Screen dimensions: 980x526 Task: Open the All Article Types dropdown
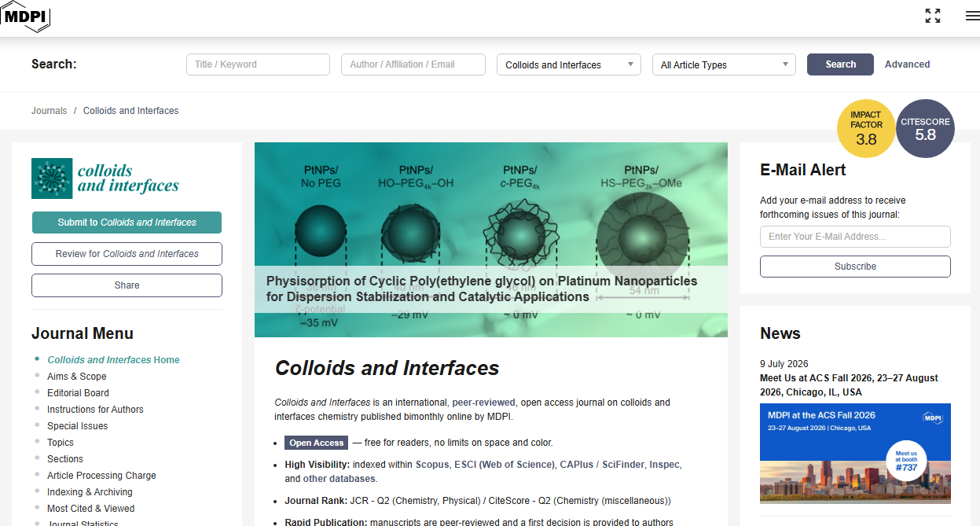coord(724,64)
